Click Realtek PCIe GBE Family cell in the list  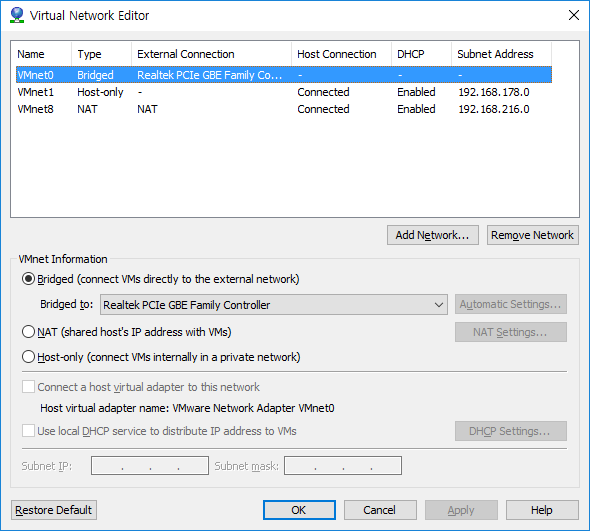210,75
